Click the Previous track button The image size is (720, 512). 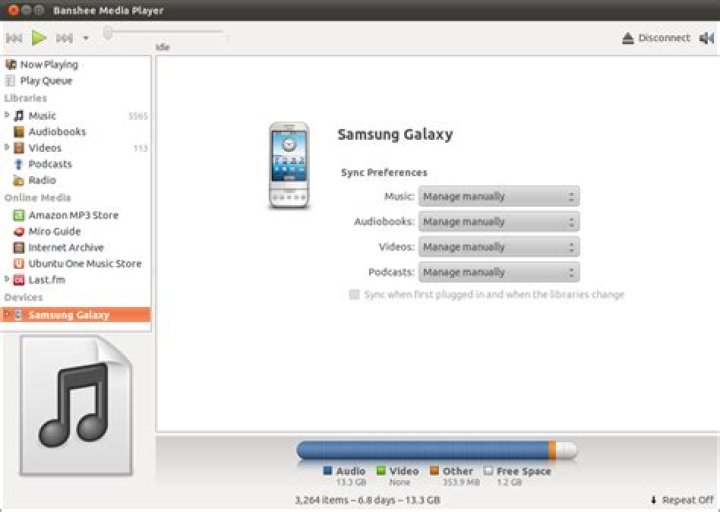point(14,38)
